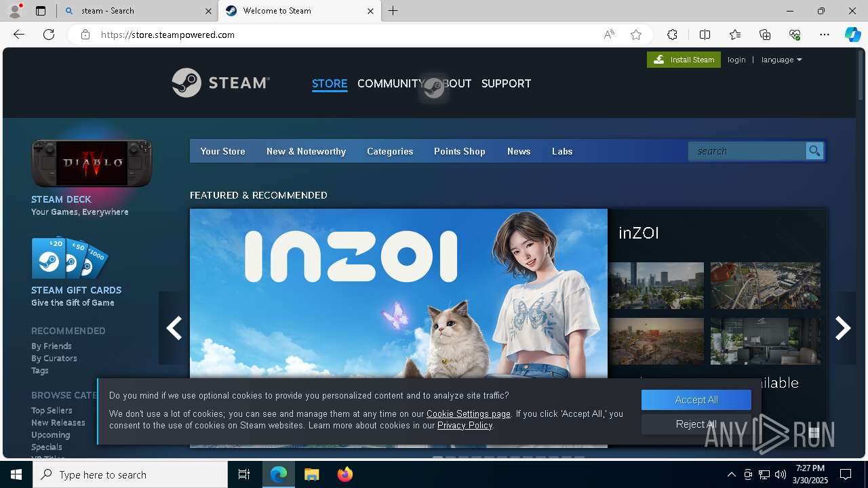Screen dimensions: 868x488
Task: Reject All cookies
Action: click(x=696, y=424)
